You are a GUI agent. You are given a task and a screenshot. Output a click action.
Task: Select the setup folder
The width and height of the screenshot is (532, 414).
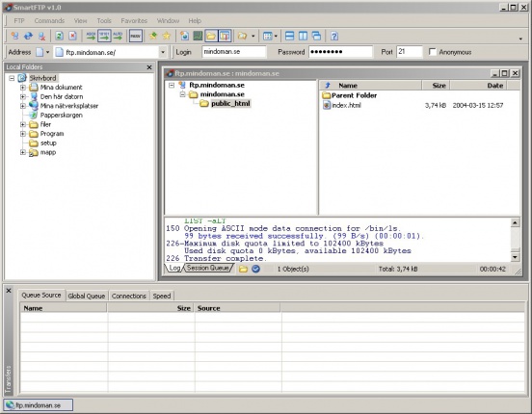[x=48, y=143]
